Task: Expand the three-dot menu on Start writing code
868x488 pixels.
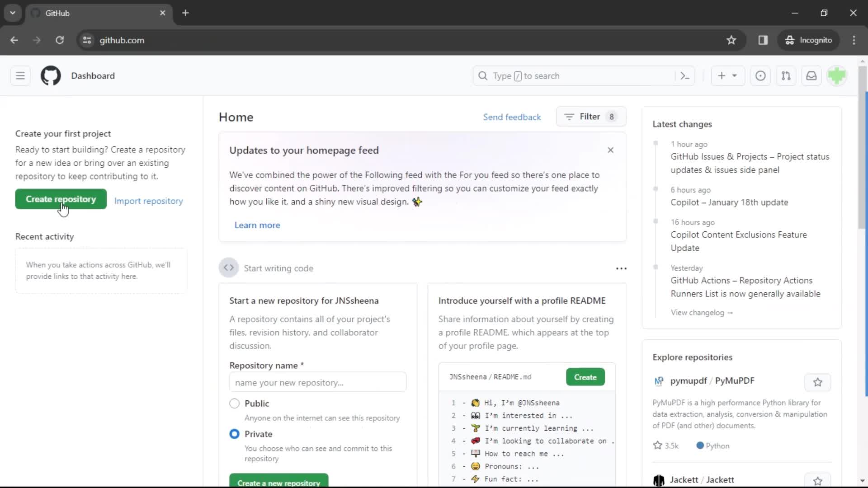Action: coord(621,268)
